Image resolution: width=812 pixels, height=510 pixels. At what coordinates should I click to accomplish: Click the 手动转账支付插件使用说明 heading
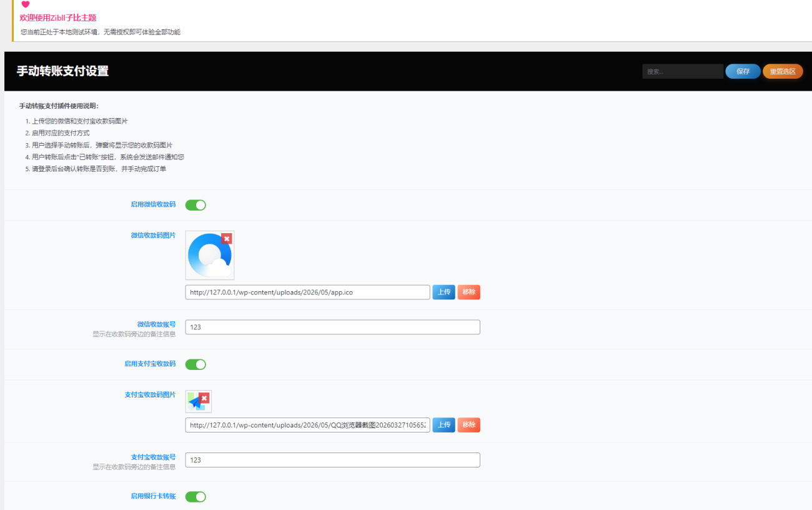pos(59,106)
